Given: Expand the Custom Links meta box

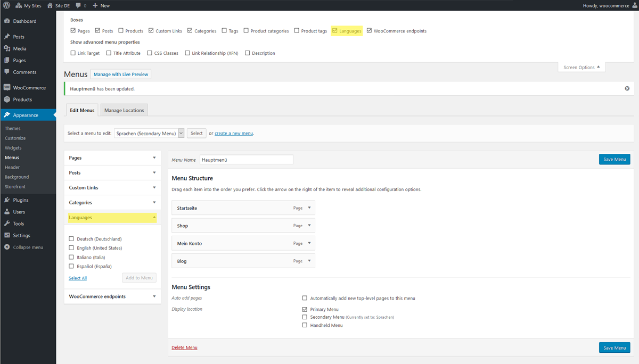Looking at the screenshot, I should point(154,188).
